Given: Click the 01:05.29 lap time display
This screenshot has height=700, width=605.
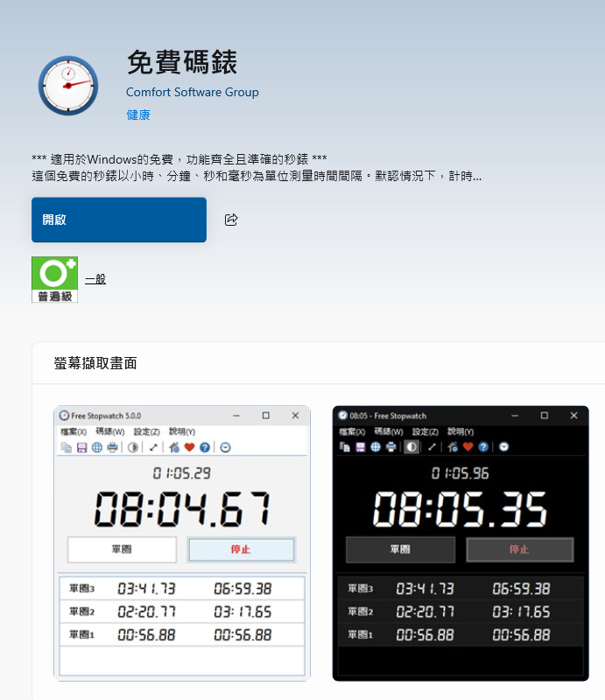Looking at the screenshot, I should tap(181, 473).
